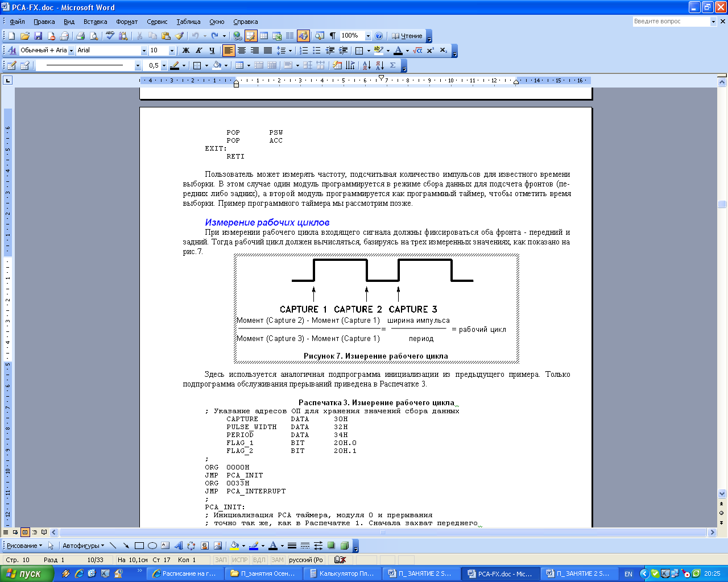Toggle bold with the Ж button
728x582 pixels.
point(185,51)
